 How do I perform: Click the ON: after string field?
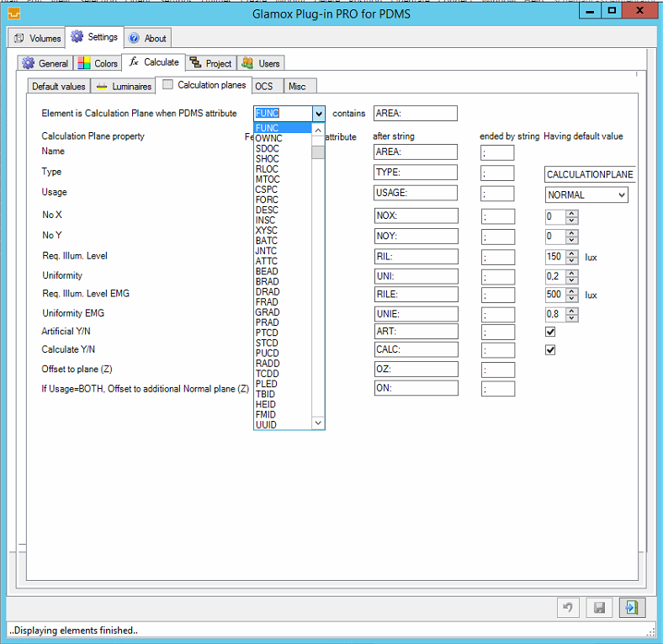(x=416, y=388)
